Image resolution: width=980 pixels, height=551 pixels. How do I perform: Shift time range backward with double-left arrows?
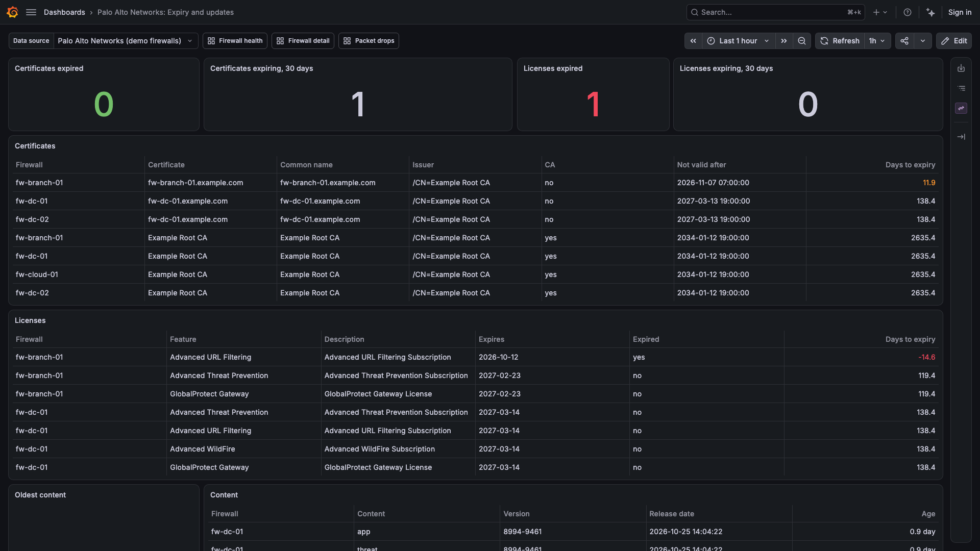point(693,41)
